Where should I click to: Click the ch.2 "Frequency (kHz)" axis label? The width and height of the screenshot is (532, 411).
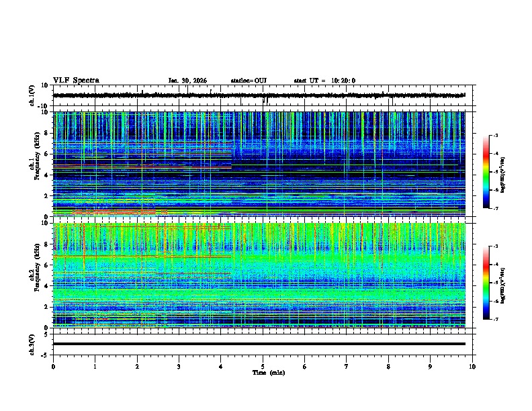pyautogui.click(x=37, y=267)
